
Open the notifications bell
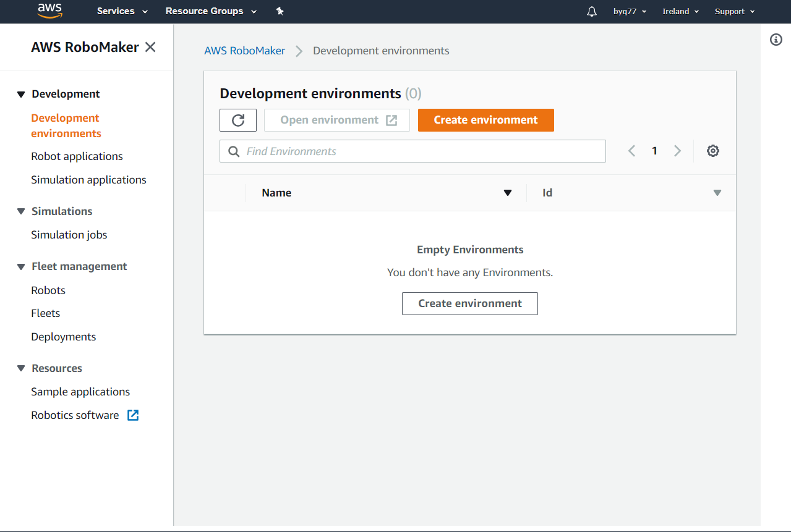[592, 12]
